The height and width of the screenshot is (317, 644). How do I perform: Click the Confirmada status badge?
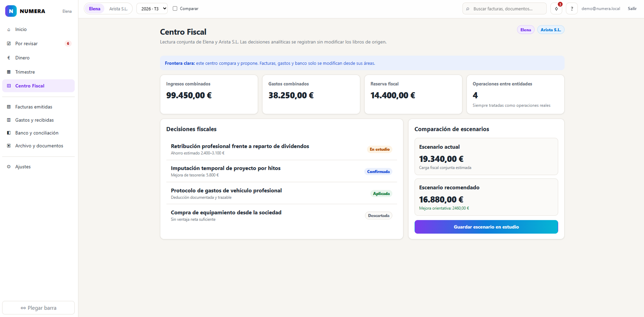(x=378, y=172)
